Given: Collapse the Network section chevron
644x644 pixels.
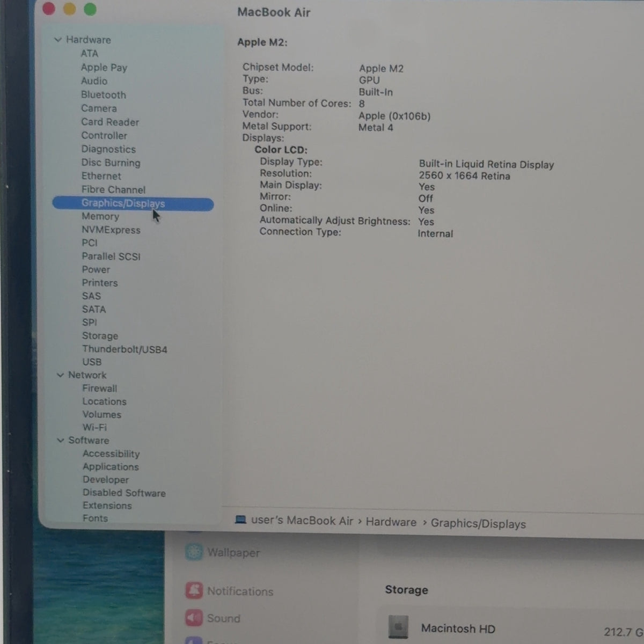Looking at the screenshot, I should tap(60, 375).
